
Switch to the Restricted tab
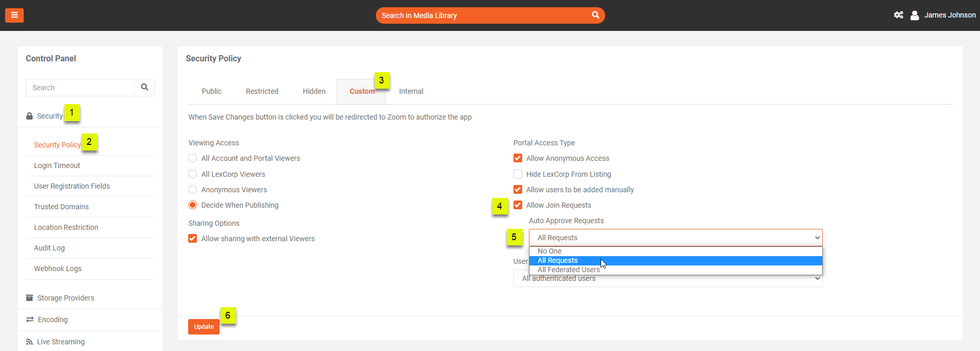coord(262,91)
